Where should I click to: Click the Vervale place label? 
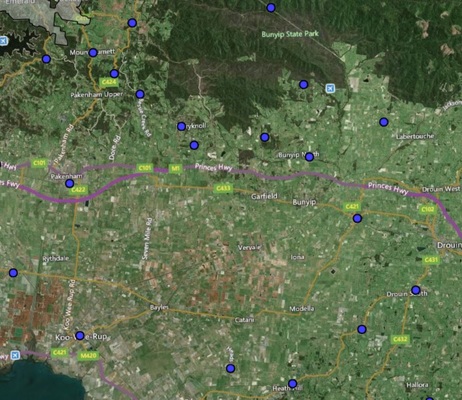[249, 248]
